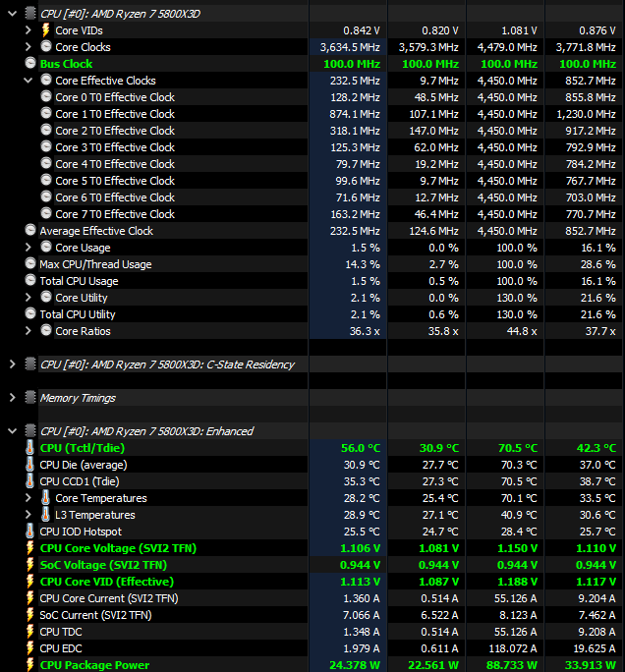Click the clock icon beside Core Clocks
625x672 pixels.
point(46,46)
